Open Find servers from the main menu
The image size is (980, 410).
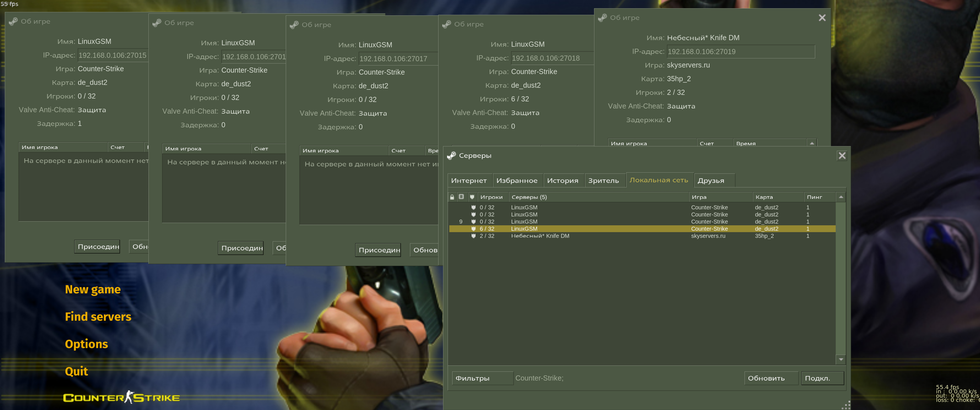click(98, 317)
